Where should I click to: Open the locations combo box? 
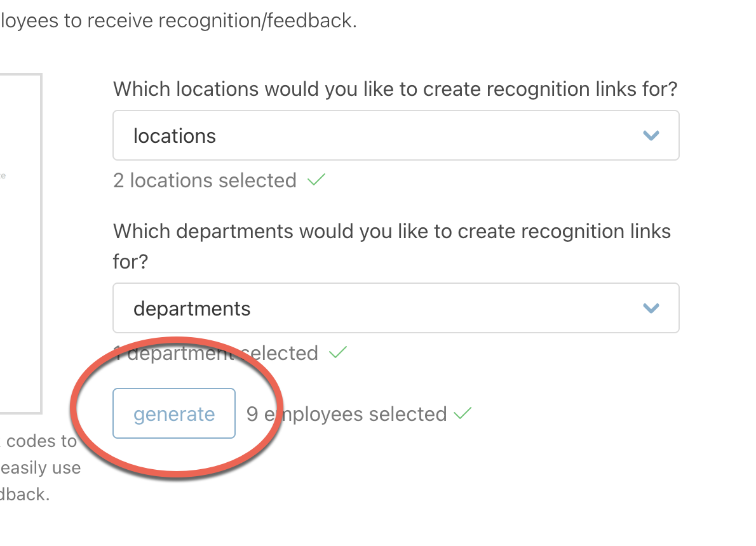(x=396, y=135)
